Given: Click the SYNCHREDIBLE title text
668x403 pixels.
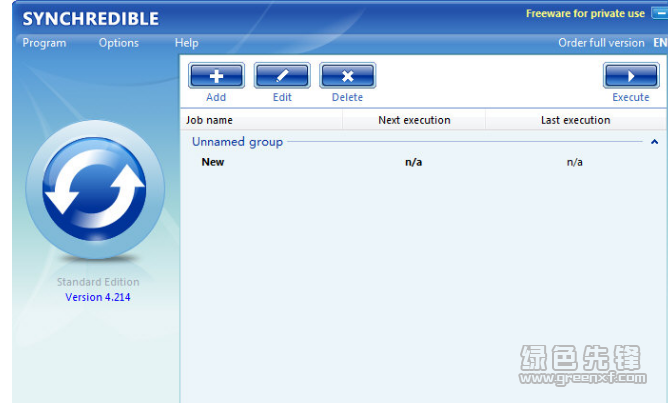Looking at the screenshot, I should (91, 19).
